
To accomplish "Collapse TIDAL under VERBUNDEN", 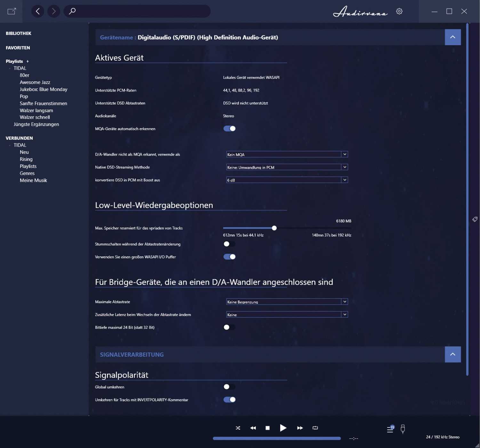I will click(10, 145).
